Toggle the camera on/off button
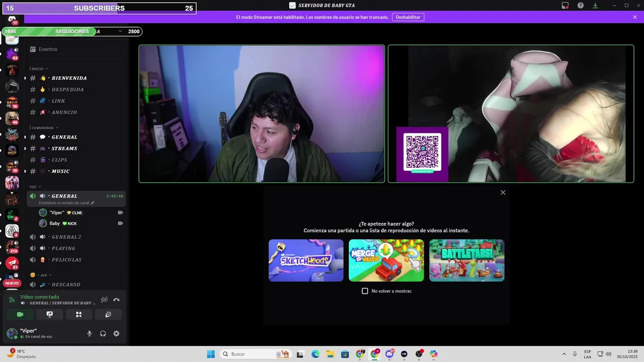644x362 pixels. coord(20,314)
